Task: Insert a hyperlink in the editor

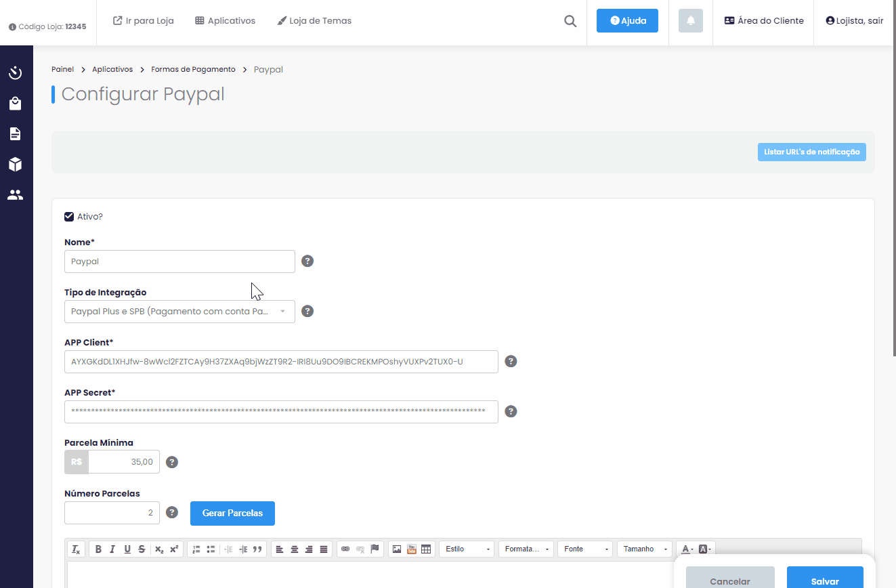Action: tap(345, 549)
